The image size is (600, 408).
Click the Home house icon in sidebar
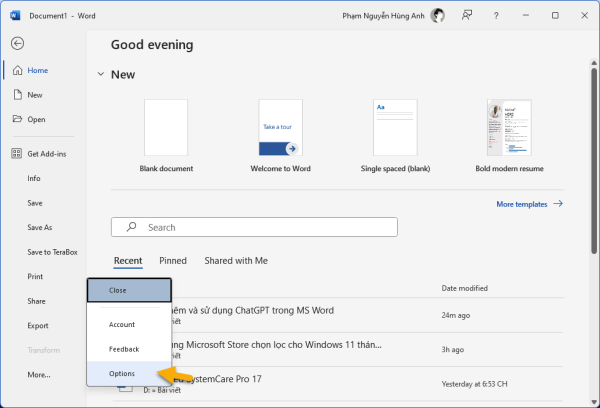[17, 70]
